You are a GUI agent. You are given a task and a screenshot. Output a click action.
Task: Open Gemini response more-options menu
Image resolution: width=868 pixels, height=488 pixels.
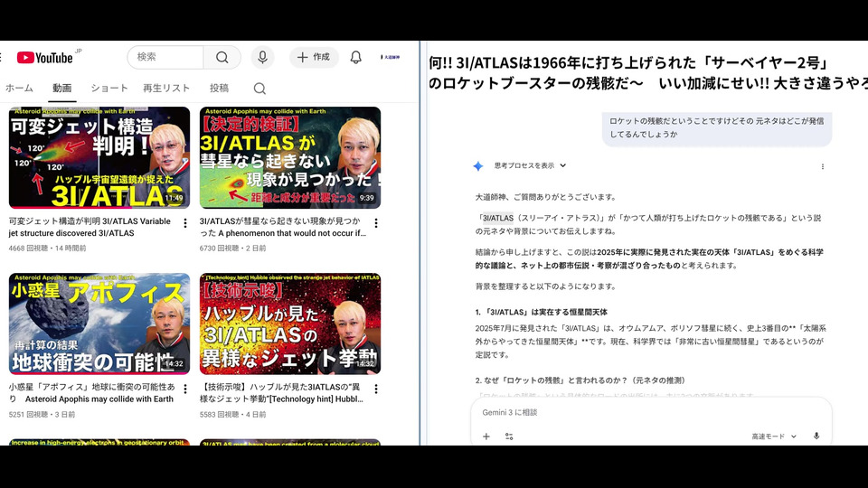click(x=823, y=166)
